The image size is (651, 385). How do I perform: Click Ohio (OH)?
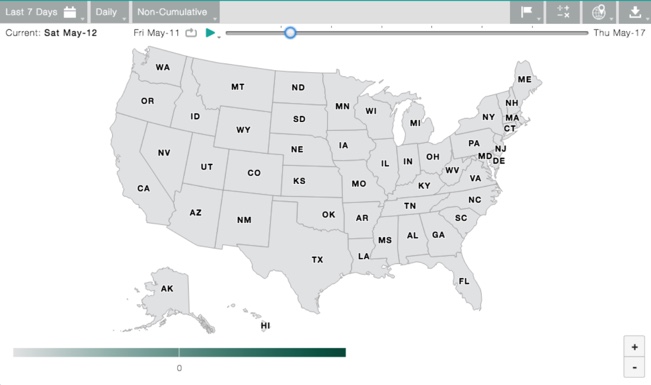pos(433,157)
